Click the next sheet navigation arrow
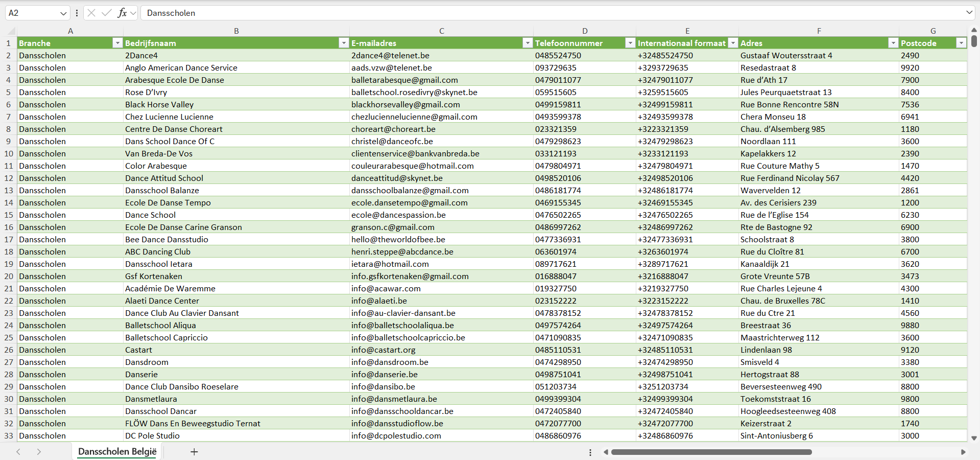The image size is (980, 460). pyautogui.click(x=39, y=452)
